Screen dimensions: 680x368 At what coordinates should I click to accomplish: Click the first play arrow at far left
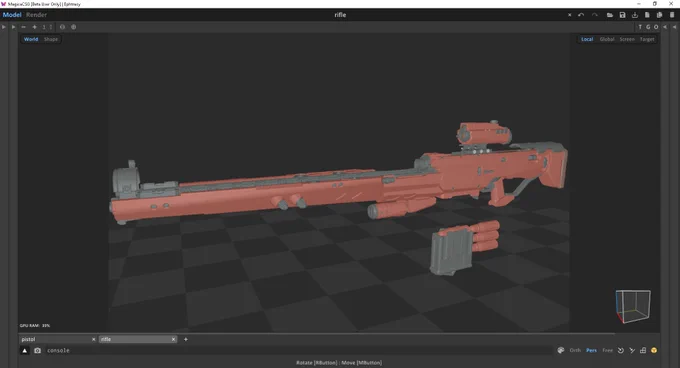point(4,27)
